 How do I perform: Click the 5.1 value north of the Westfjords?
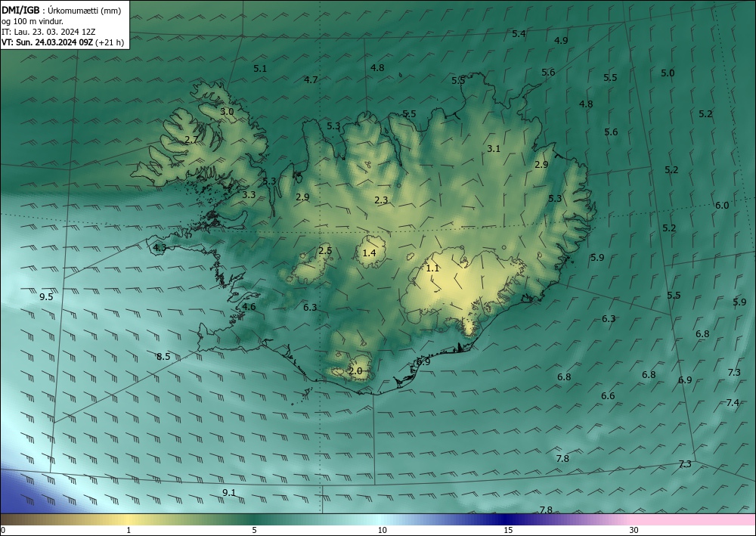pyautogui.click(x=260, y=69)
